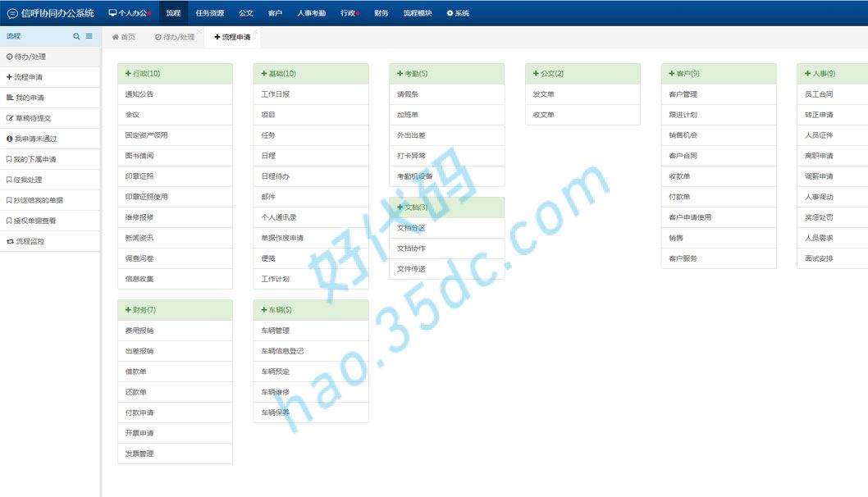Open 离职申请 entry
868x497 pixels.
(x=833, y=156)
